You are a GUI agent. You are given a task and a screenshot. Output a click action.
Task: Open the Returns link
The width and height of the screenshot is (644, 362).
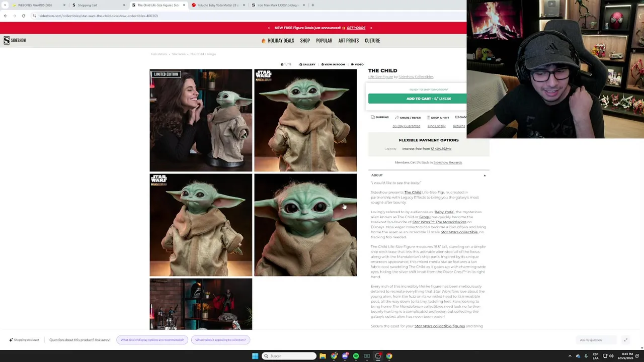coord(459,126)
